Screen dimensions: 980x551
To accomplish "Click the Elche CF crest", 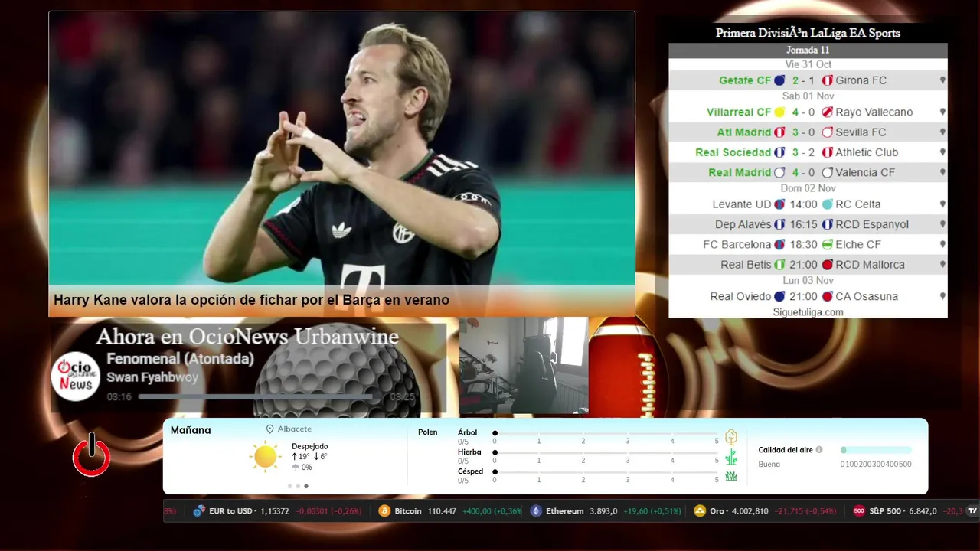I will click(x=827, y=245).
